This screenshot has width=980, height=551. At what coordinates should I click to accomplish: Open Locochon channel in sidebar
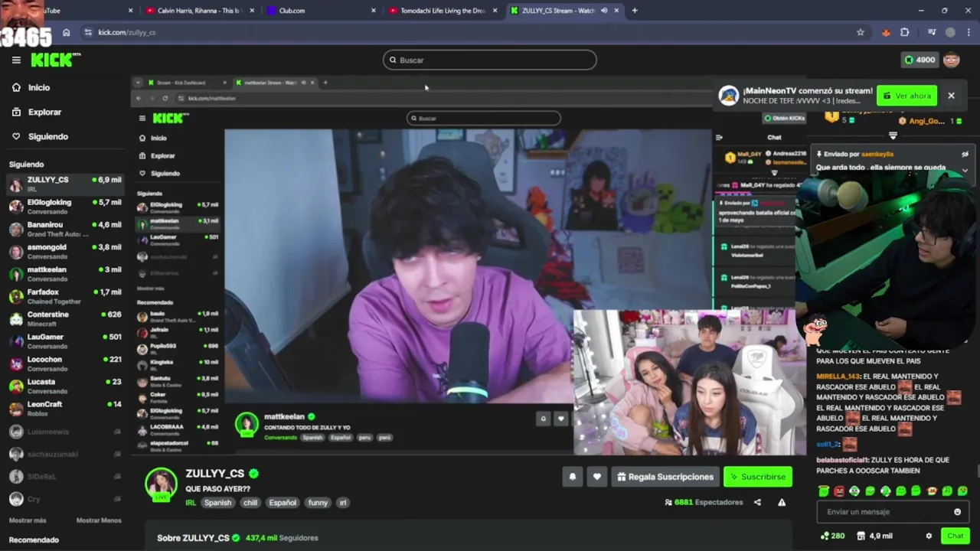[65, 364]
